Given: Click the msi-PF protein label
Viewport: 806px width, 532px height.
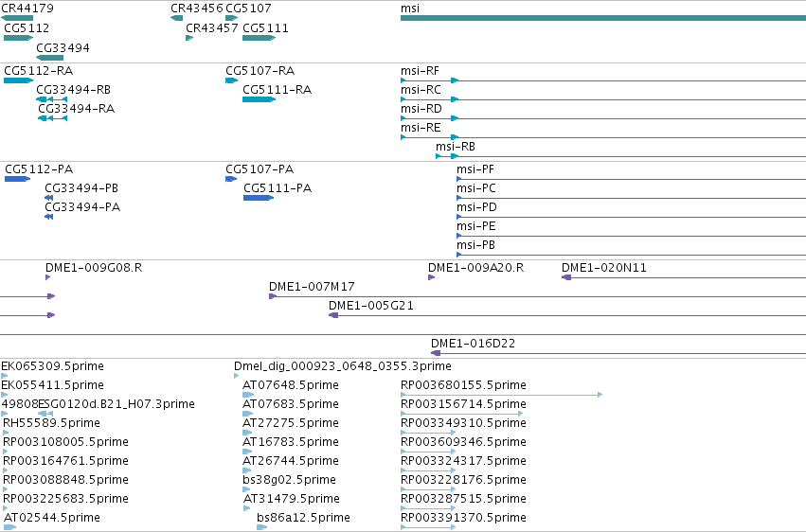Looking at the screenshot, I should 475,169.
